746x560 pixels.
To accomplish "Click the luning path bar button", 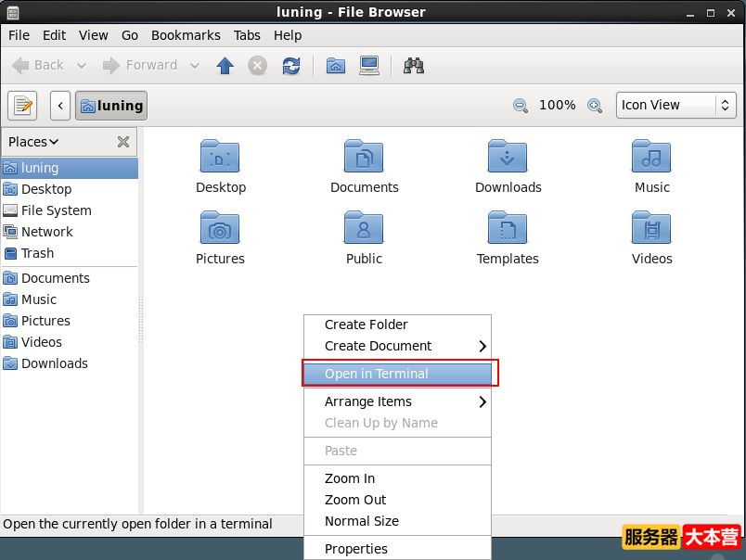I will 111,106.
